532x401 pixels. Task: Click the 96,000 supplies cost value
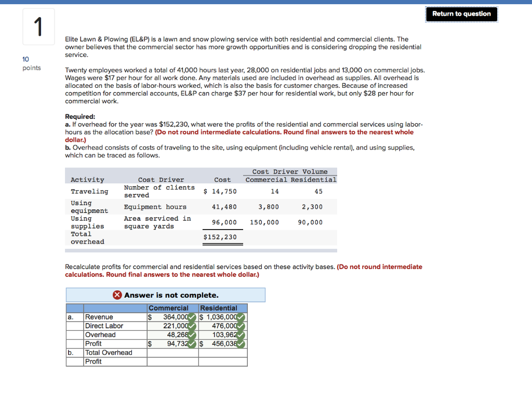(x=224, y=222)
